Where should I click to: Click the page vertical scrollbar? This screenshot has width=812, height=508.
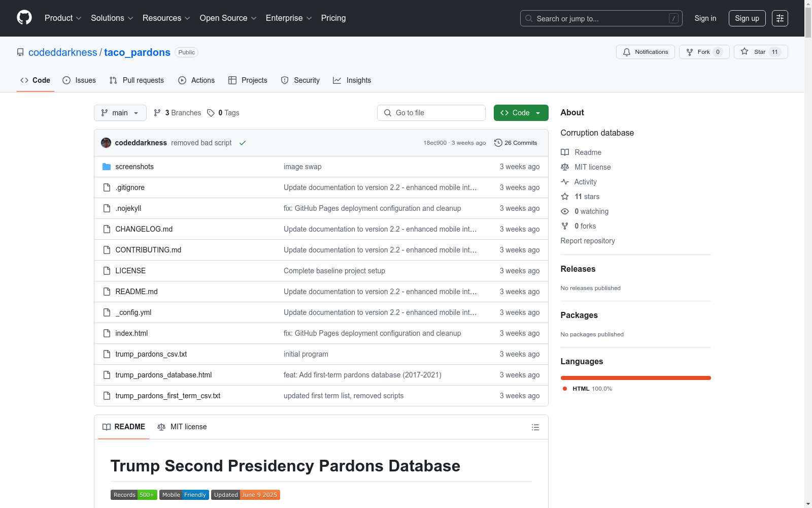(808, 254)
